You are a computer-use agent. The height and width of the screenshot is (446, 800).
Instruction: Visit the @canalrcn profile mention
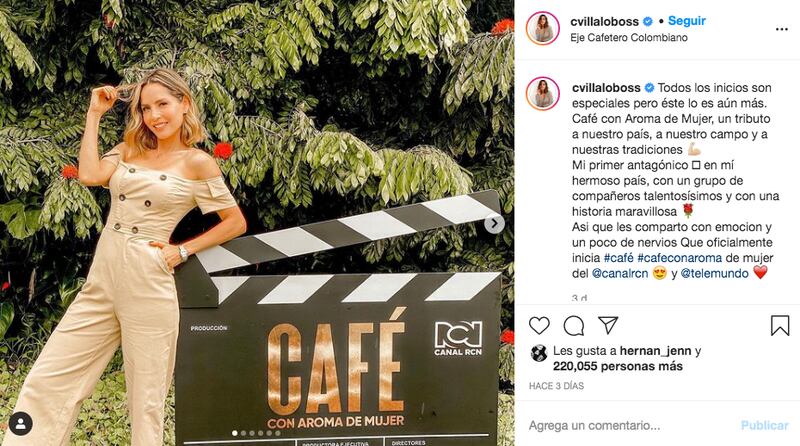[x=619, y=274]
